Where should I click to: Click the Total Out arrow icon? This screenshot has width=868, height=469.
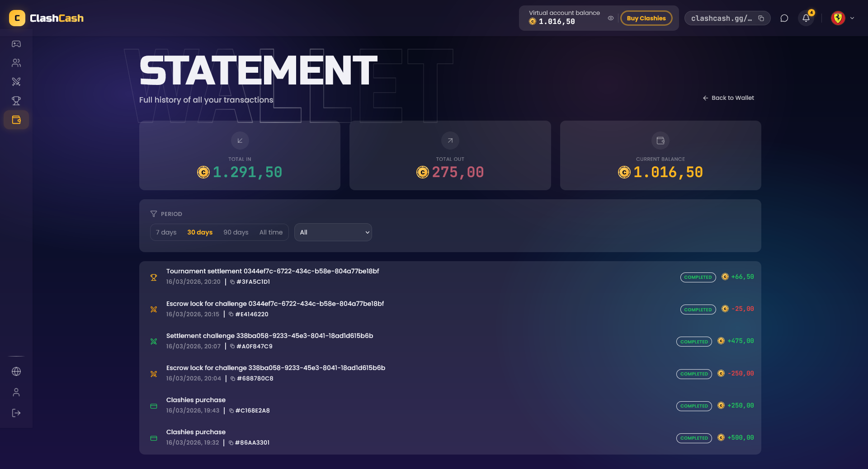[x=450, y=141]
